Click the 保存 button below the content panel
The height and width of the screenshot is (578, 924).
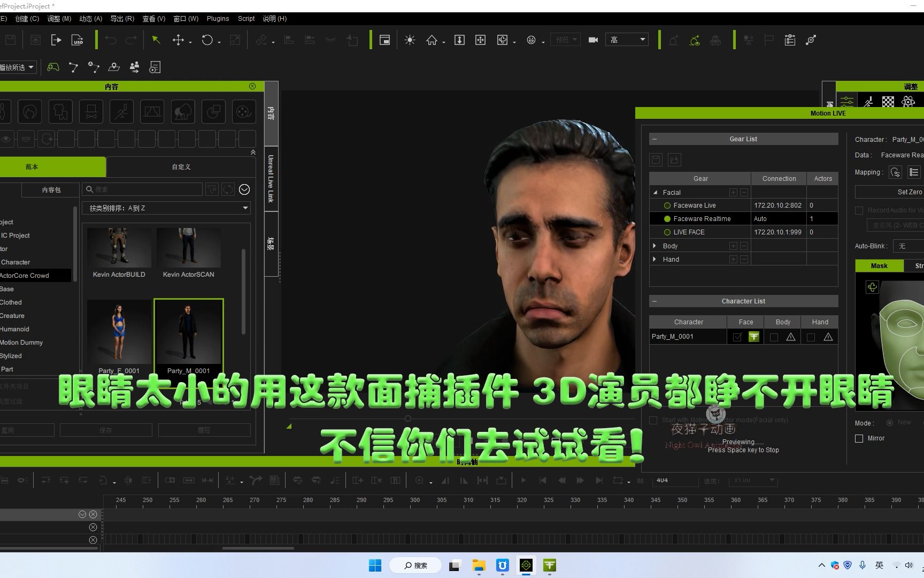point(105,430)
